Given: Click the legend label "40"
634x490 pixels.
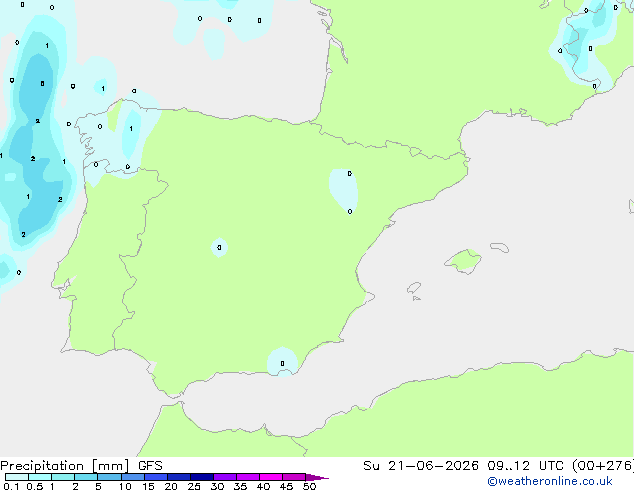Looking at the screenshot, I should (263, 486).
